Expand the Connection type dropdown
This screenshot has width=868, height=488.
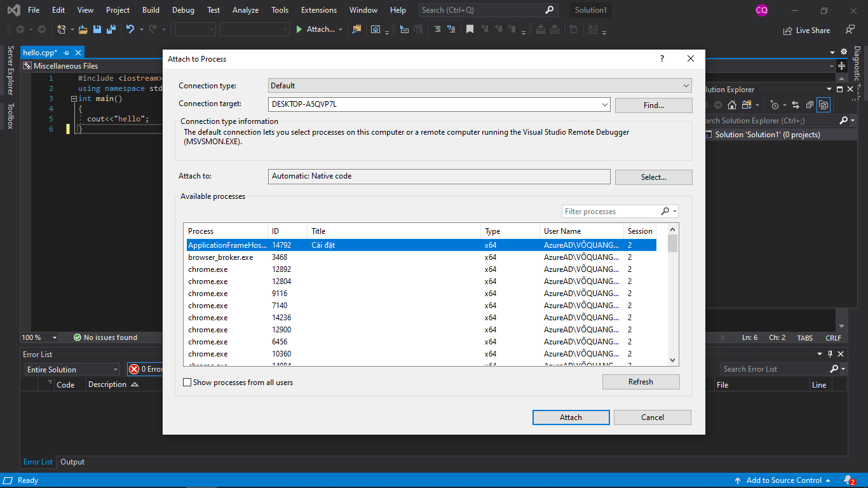pyautogui.click(x=686, y=86)
